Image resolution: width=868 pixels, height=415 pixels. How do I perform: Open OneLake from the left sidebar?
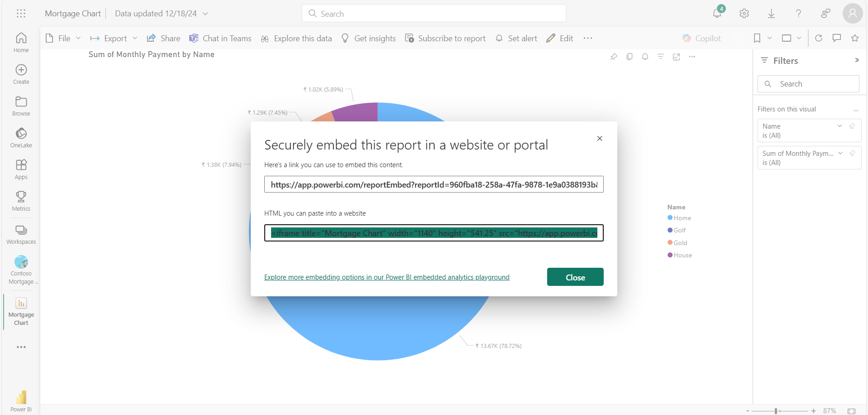point(21,137)
